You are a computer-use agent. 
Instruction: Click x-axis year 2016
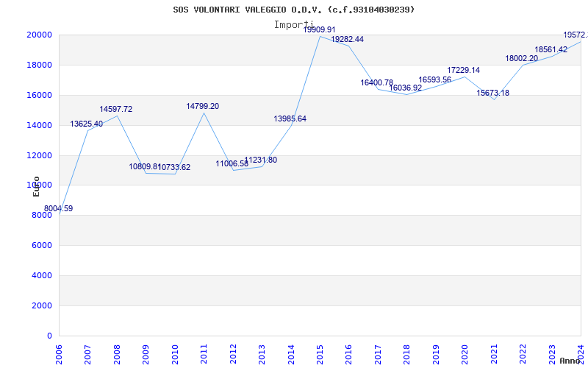(348, 355)
